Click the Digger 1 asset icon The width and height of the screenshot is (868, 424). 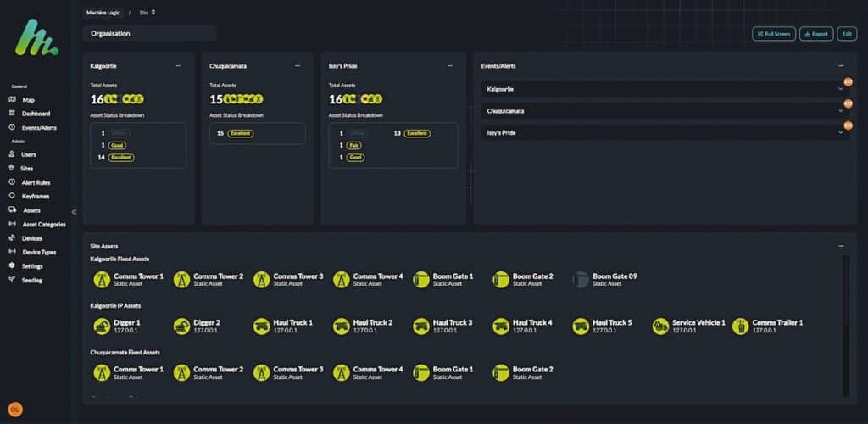(x=102, y=326)
